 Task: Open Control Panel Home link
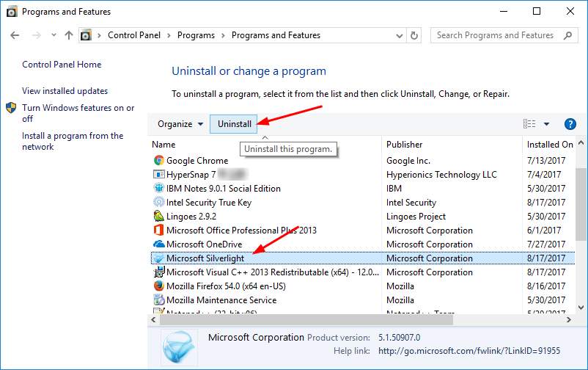tap(62, 64)
